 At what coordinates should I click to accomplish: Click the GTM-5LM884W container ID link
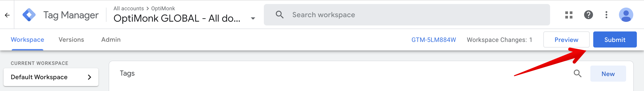coord(434,40)
